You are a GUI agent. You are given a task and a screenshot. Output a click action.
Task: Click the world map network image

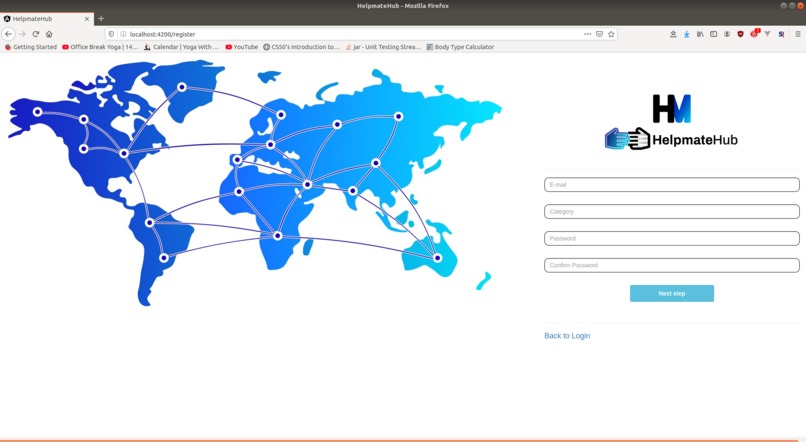254,182
